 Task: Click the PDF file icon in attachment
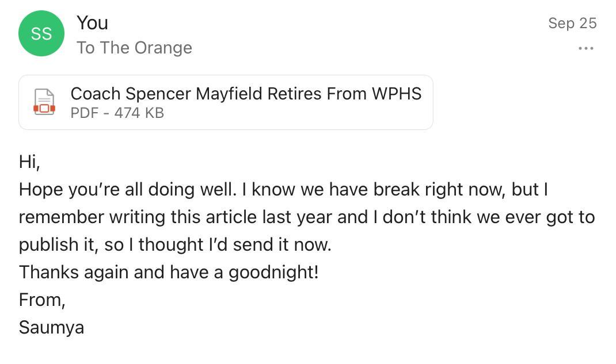pos(44,102)
